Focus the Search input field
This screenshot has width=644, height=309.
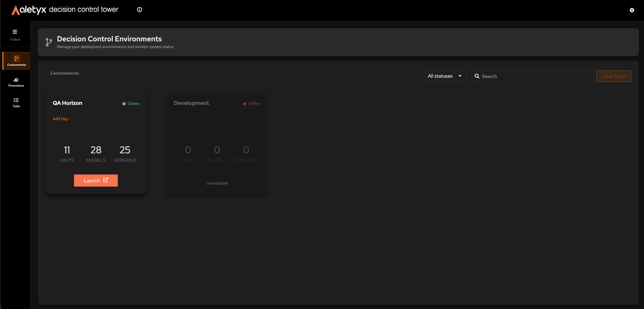tap(533, 76)
